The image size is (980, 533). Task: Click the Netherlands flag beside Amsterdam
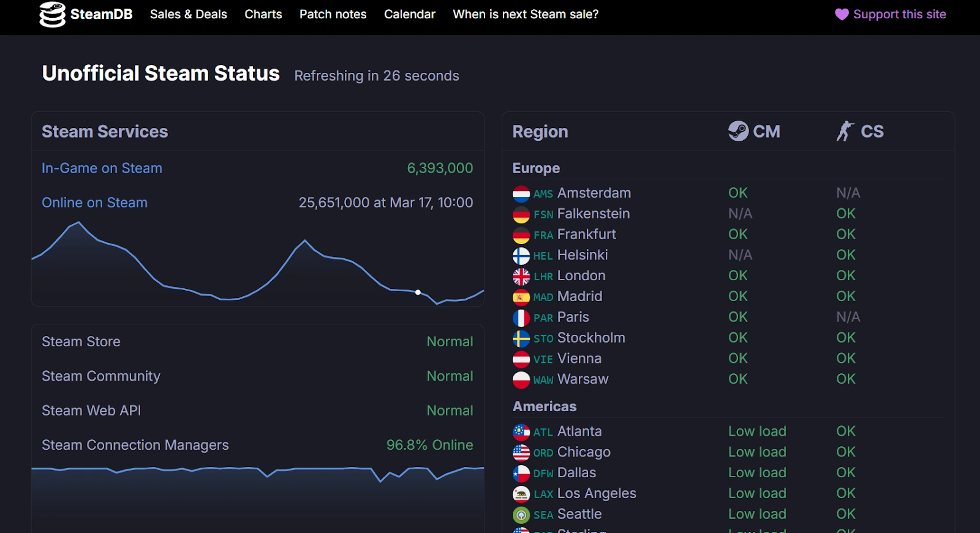(521, 194)
